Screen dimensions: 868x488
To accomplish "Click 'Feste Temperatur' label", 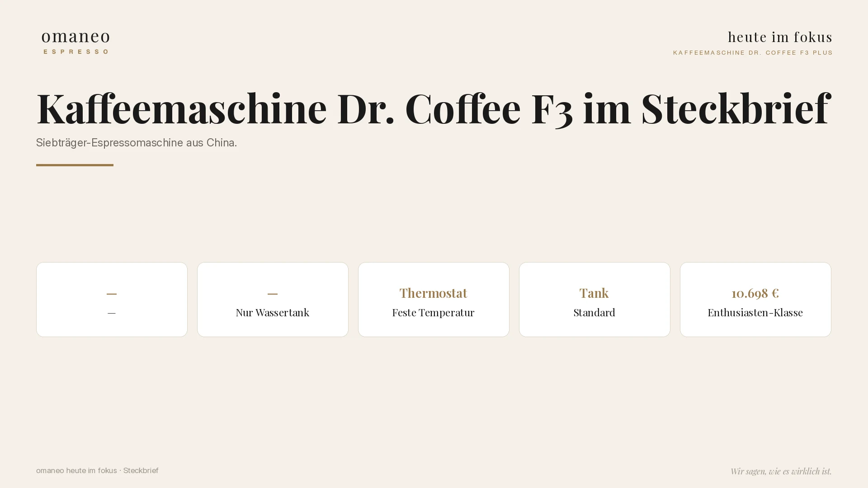I will click(433, 312).
